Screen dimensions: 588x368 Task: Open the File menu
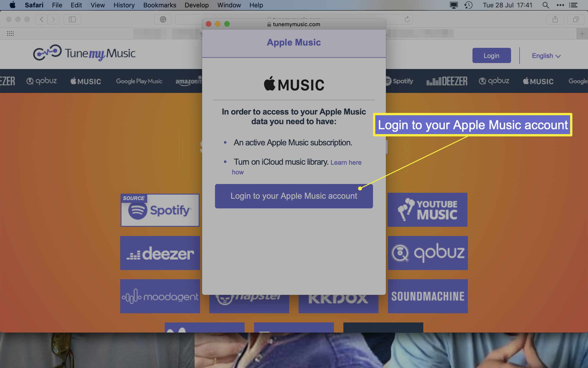click(57, 5)
